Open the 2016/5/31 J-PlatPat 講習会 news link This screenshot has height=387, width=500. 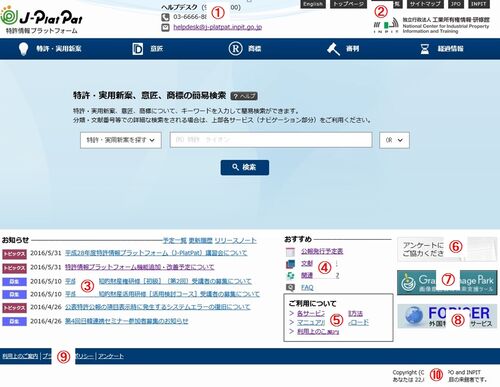(156, 253)
